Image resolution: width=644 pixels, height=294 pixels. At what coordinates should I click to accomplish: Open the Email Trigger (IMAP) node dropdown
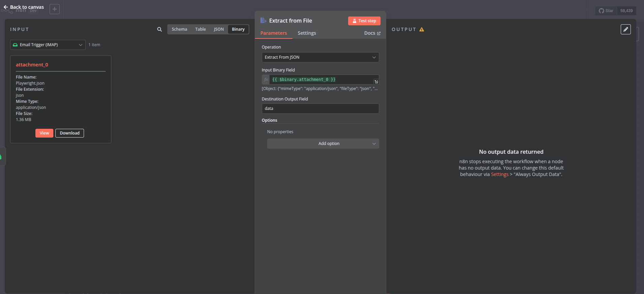point(48,45)
